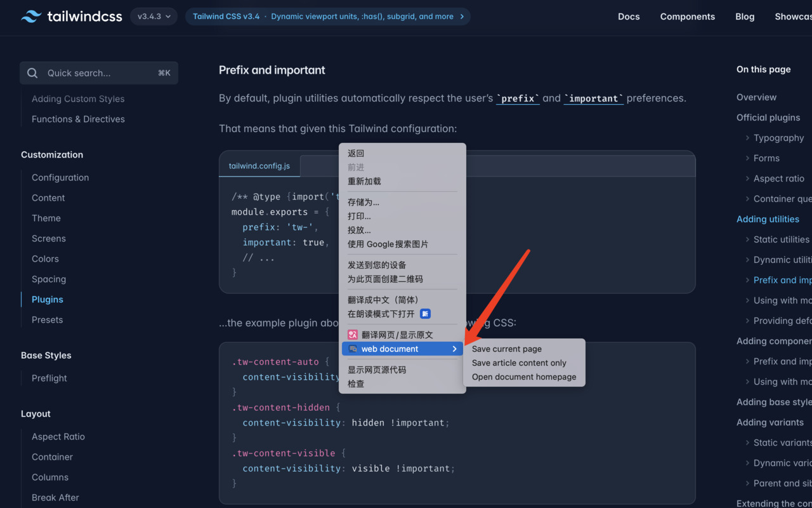Open Content page in sidebar
This screenshot has height=508, width=812.
click(48, 197)
